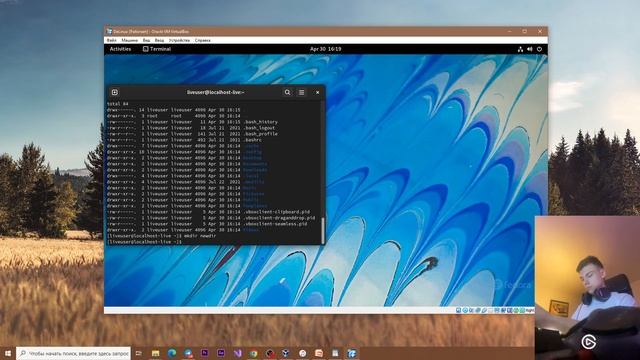
Task: Click the .bash_history file line
Action: click(192, 122)
